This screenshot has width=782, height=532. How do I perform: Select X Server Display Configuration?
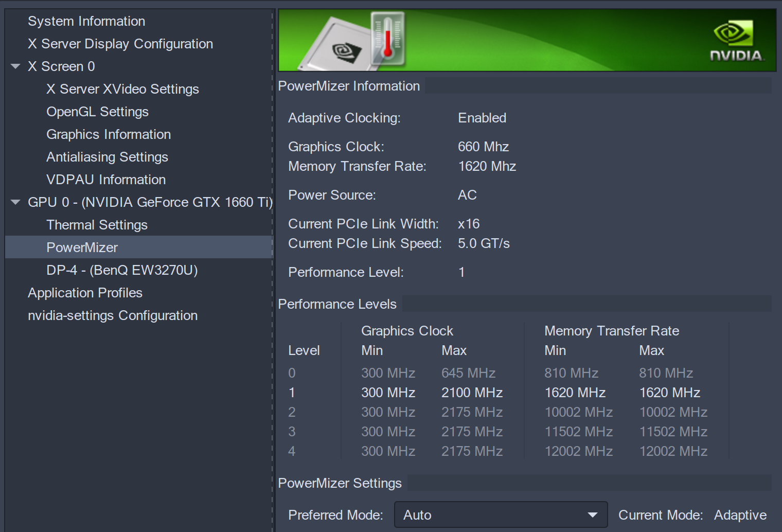[x=120, y=44]
